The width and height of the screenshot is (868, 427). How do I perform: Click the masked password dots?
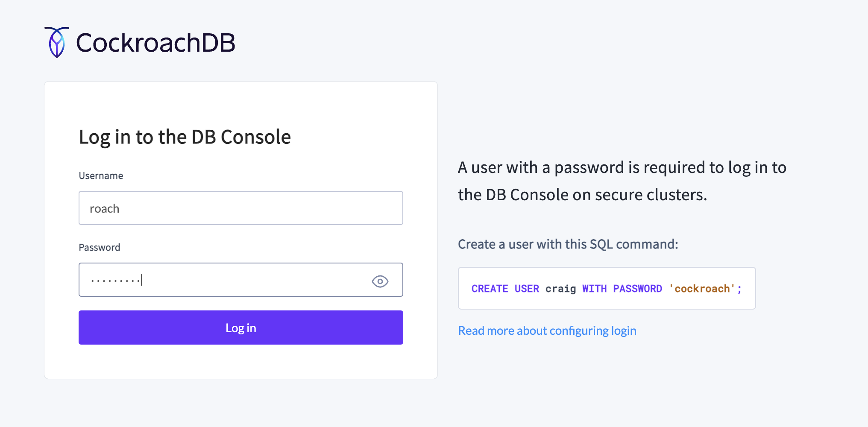pos(115,281)
